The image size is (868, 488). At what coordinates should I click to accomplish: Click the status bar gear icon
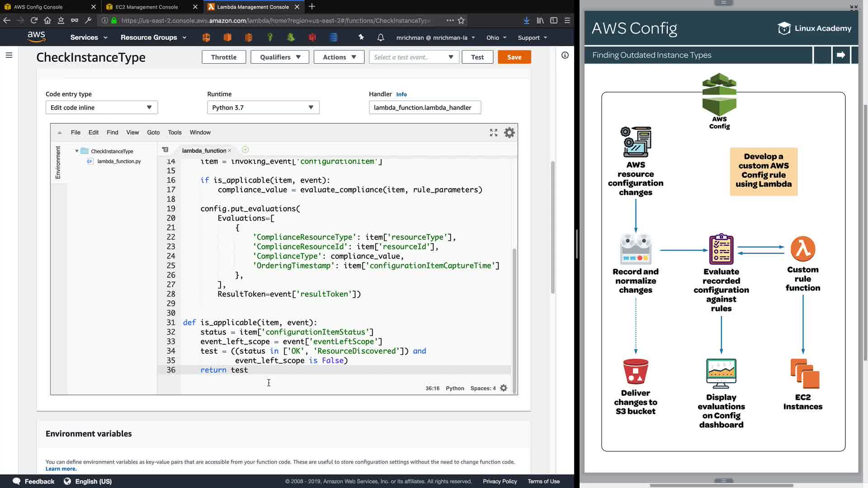[x=504, y=388]
